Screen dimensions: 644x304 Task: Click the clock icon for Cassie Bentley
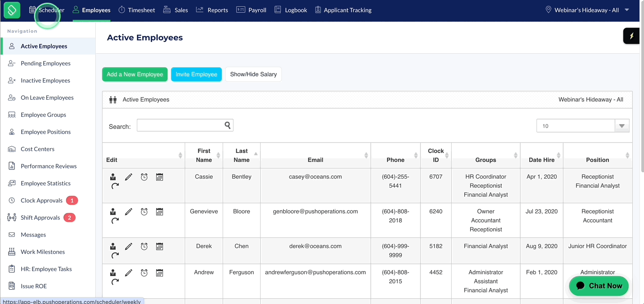tap(144, 177)
